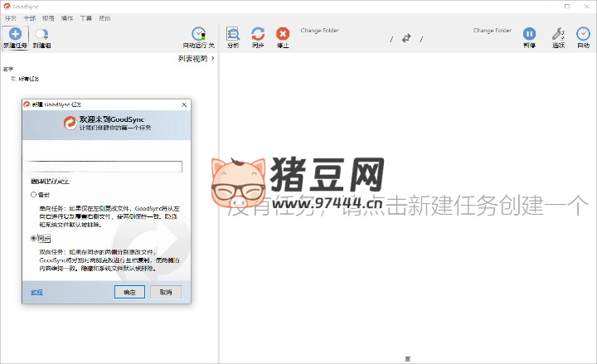Click the GoodSync logo in the title bar

7,6
